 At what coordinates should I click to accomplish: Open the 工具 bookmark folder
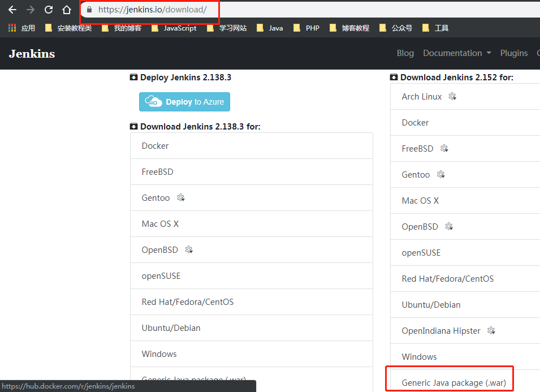[435, 28]
